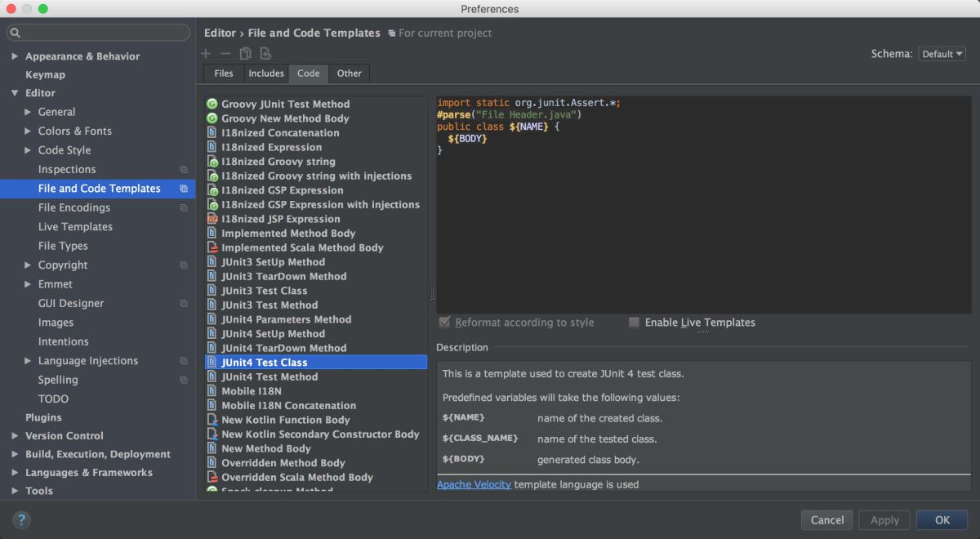
Task: Switch to the Files tab
Action: (x=224, y=73)
